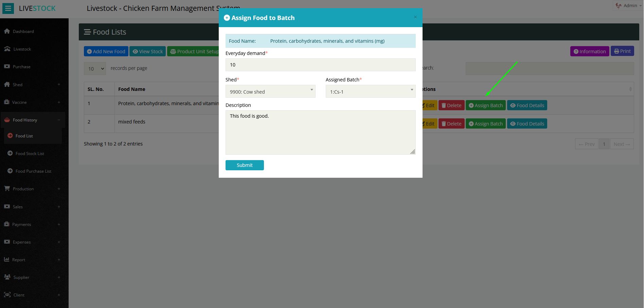
Task: Open Dashboard from the sidebar home icon
Action: coord(7,31)
